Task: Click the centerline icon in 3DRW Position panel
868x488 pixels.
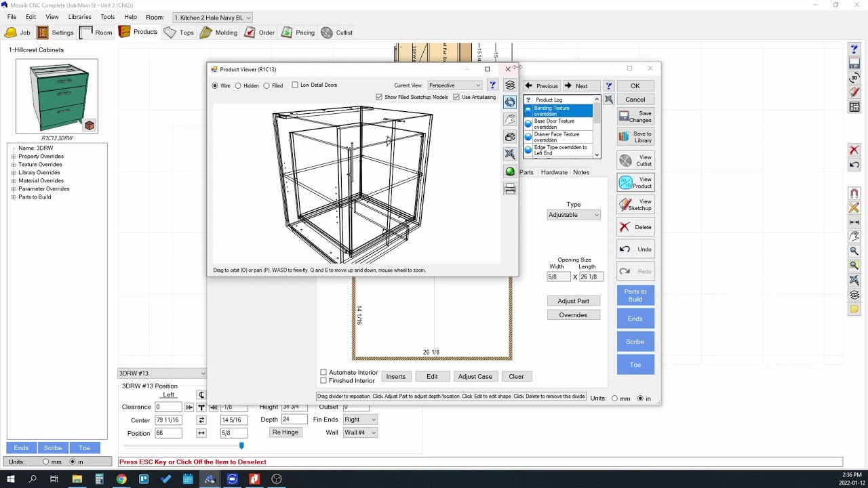Action: (x=201, y=395)
